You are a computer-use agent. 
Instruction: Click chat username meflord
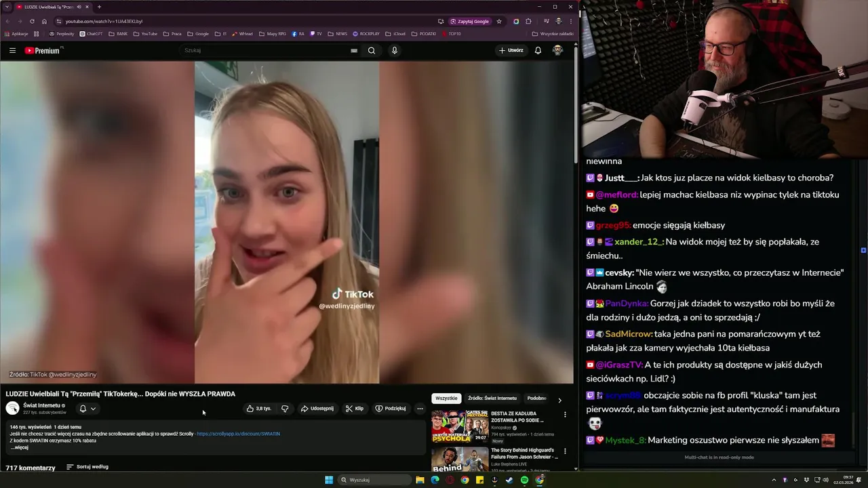pos(616,195)
